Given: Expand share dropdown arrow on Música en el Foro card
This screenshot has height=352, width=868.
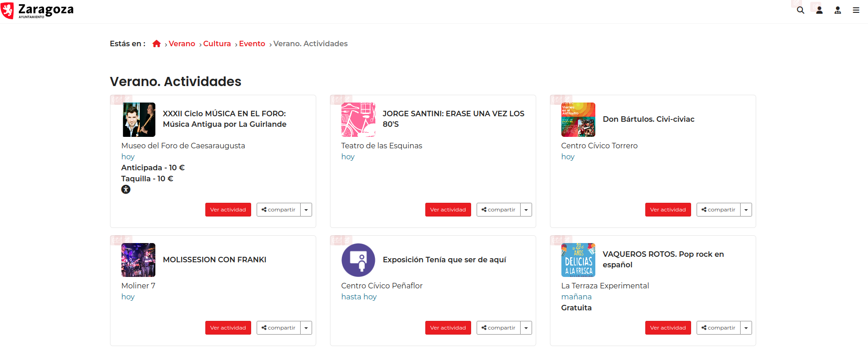Looking at the screenshot, I should tap(306, 210).
